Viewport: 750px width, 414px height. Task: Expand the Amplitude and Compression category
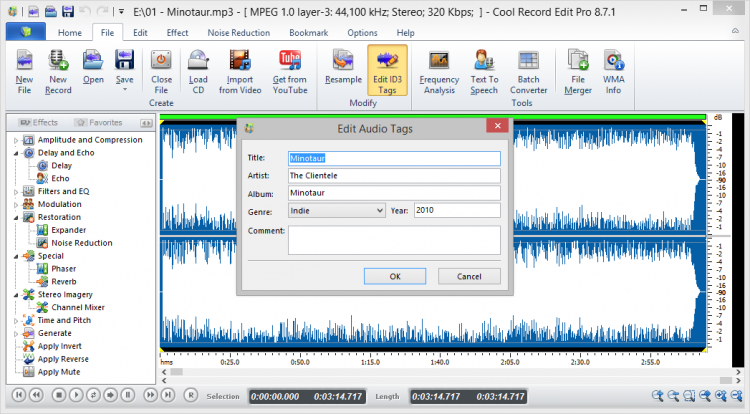[x=16, y=140]
